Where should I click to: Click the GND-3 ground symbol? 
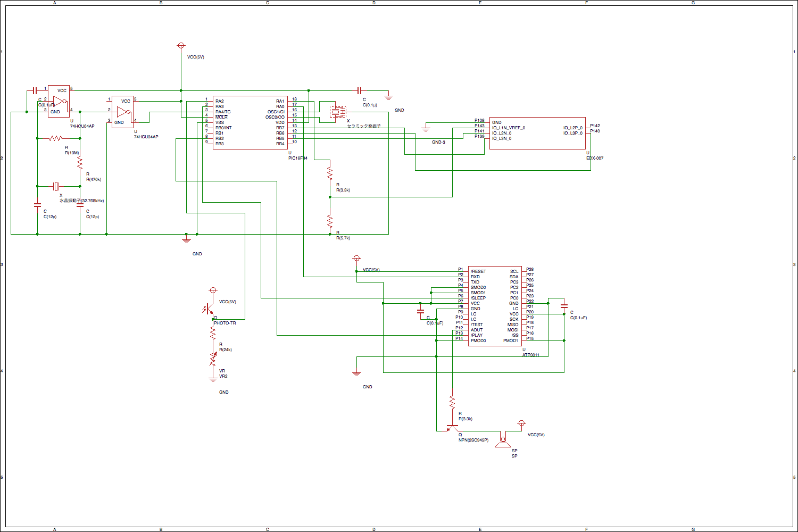click(426, 128)
